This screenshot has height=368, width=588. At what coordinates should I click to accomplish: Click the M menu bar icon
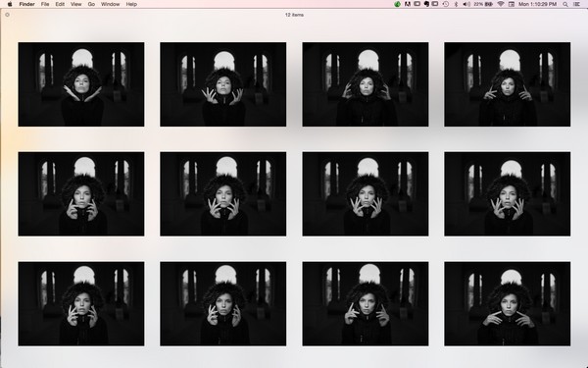coord(408,4)
